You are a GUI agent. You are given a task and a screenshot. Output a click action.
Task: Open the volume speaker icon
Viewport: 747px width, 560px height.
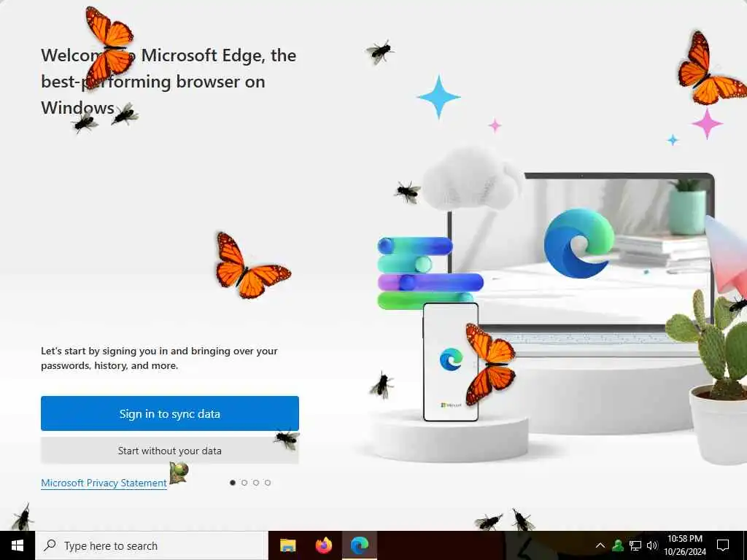tap(652, 545)
